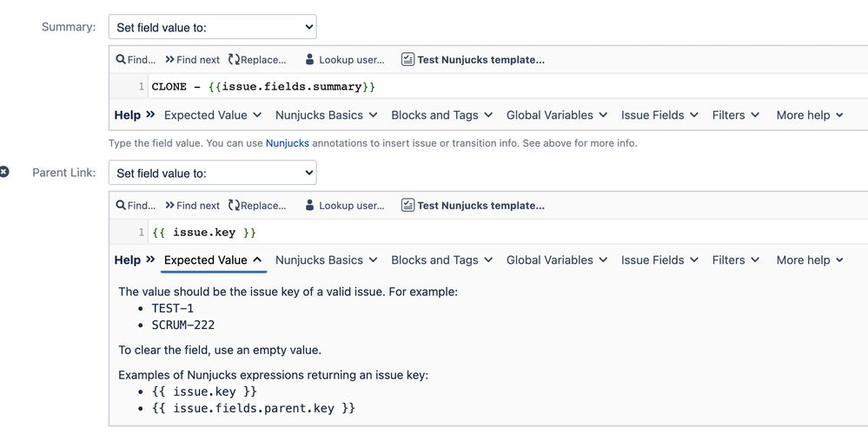Screen dimensions: 868x434
Task: Open the Parent Link 'Set field value to' dropdown
Action: pyautogui.click(x=212, y=173)
